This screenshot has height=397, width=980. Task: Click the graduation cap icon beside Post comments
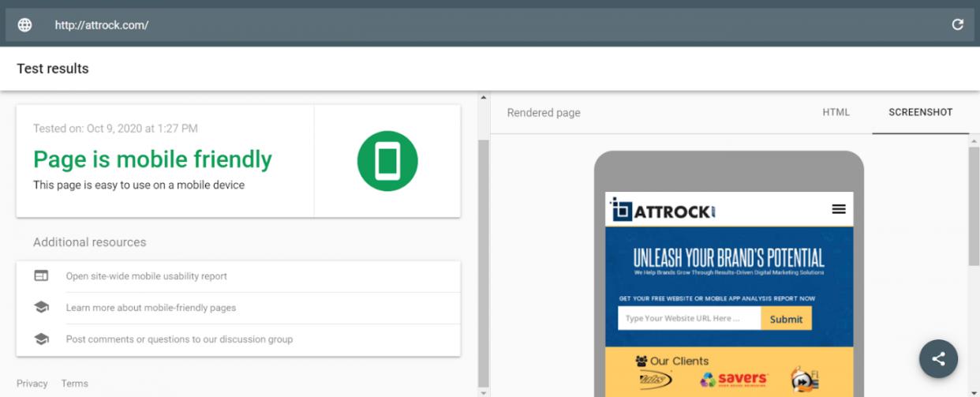tap(41, 339)
